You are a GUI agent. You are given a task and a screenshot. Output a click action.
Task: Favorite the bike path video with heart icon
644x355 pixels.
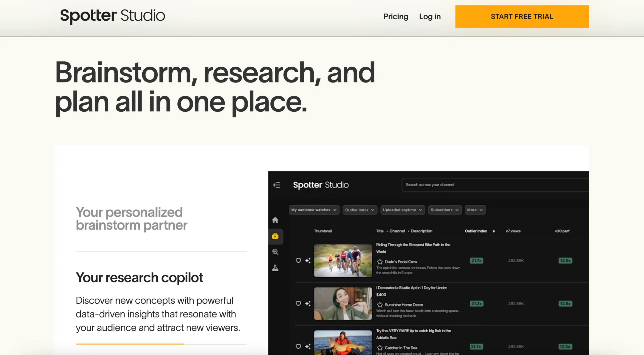coord(298,260)
